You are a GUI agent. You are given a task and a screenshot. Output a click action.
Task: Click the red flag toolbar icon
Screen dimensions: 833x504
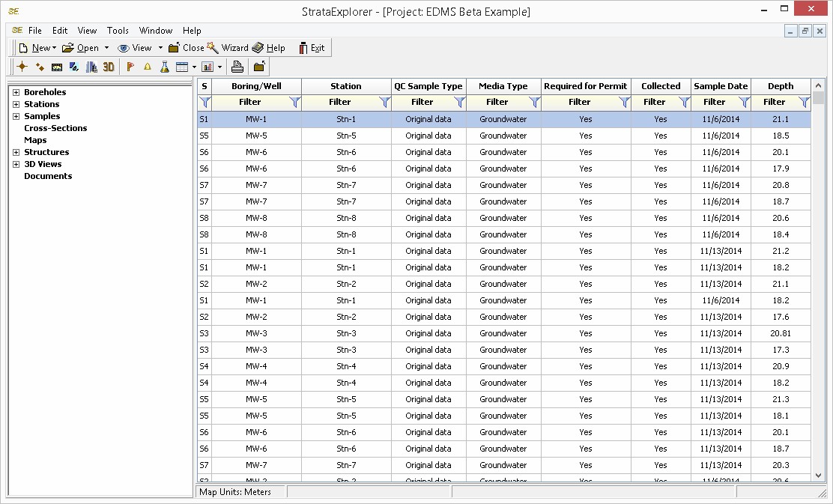point(130,67)
